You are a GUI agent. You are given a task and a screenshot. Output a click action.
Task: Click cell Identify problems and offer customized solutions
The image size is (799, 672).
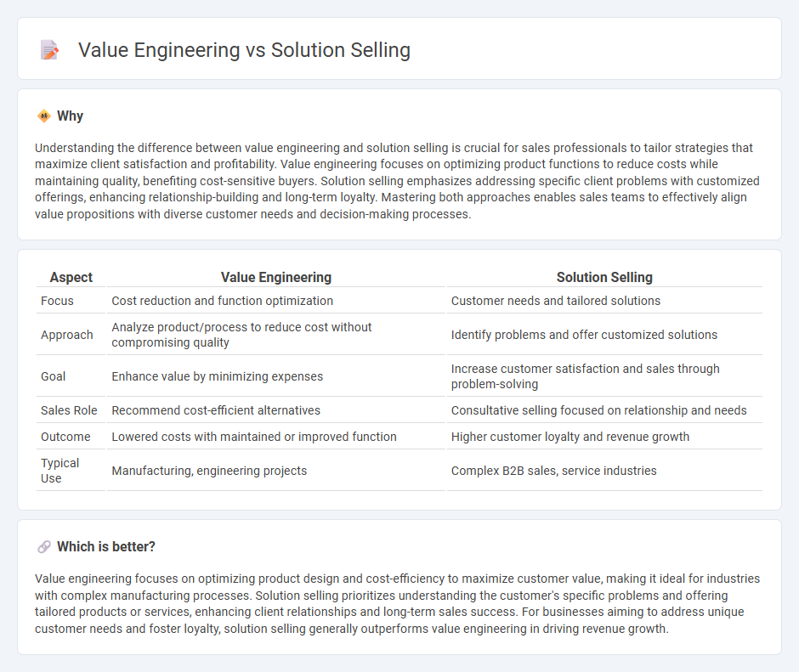point(604,335)
